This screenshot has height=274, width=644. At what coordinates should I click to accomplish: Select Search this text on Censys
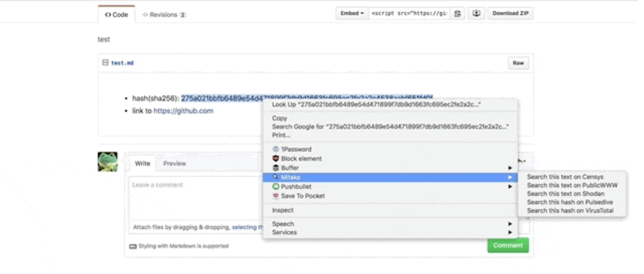click(x=572, y=177)
